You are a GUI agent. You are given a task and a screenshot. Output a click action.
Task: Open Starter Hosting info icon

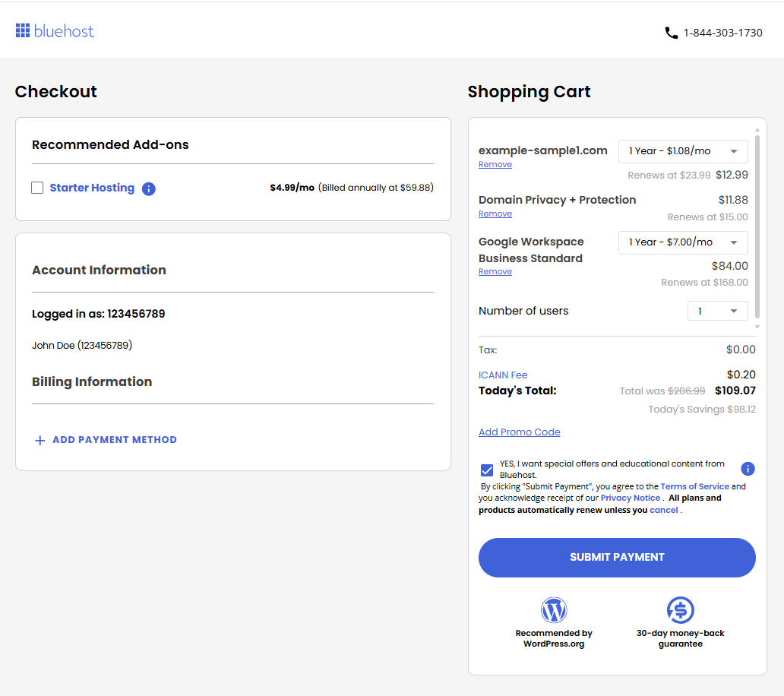(x=148, y=188)
